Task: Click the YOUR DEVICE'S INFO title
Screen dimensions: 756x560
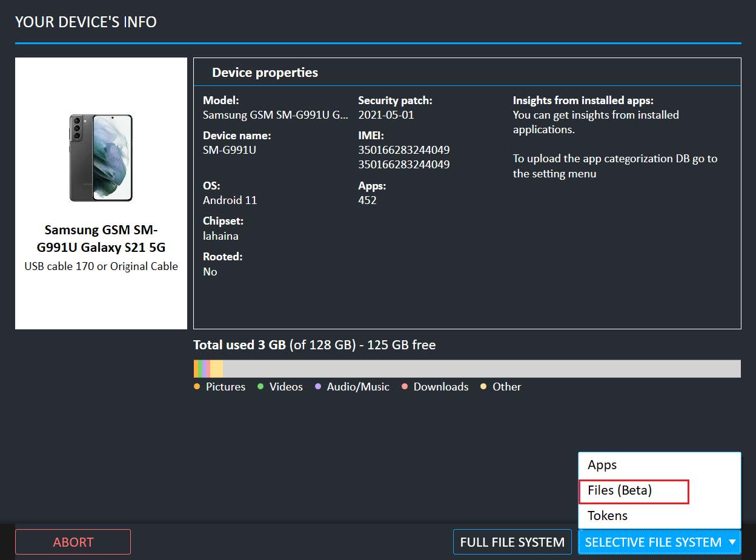Action: (x=86, y=22)
